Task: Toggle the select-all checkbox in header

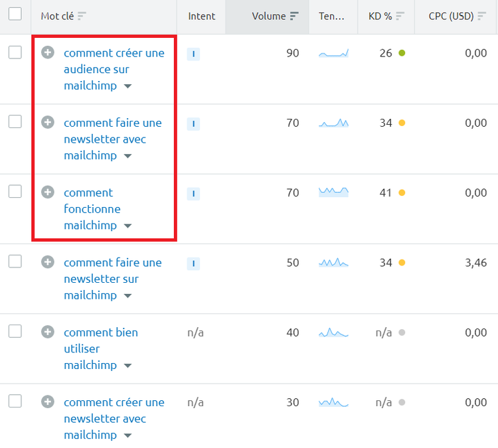Action: point(15,14)
